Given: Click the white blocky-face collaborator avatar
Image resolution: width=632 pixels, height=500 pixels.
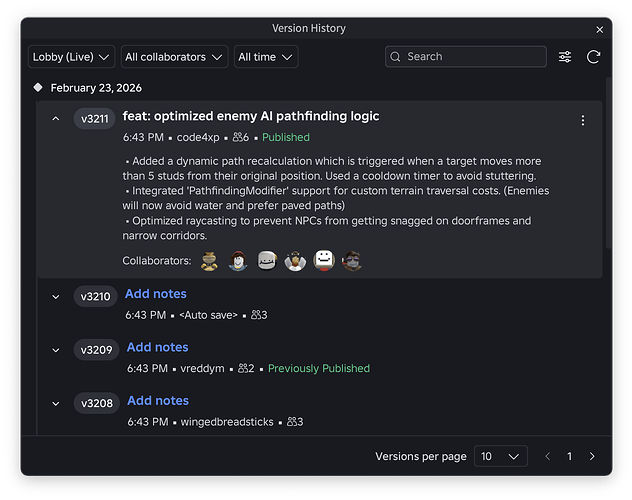Looking at the screenshot, I should pyautogui.click(x=323, y=260).
